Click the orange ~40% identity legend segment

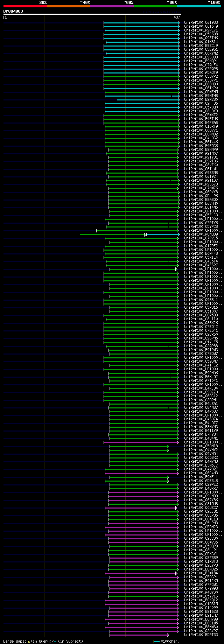click(69, 6)
